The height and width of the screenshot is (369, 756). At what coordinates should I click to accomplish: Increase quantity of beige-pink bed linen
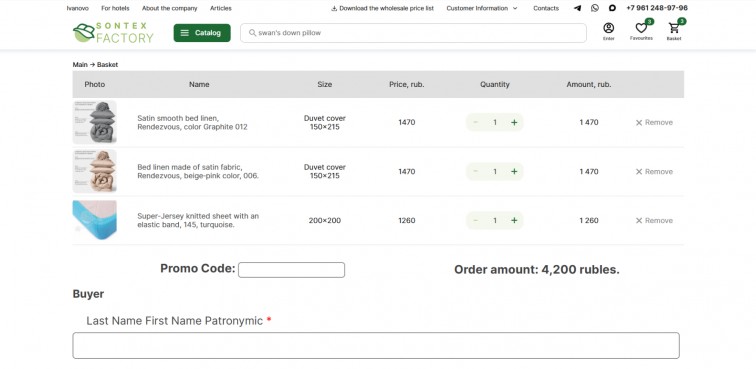pyautogui.click(x=514, y=172)
